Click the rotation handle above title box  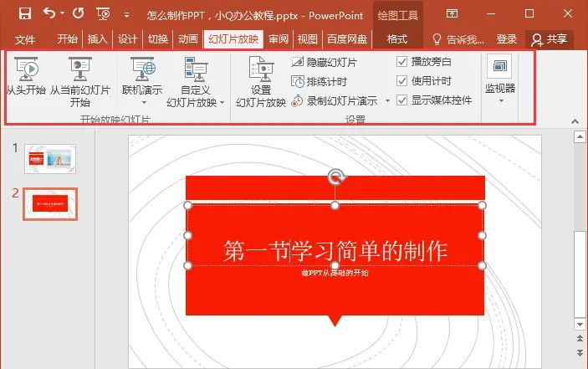point(335,177)
